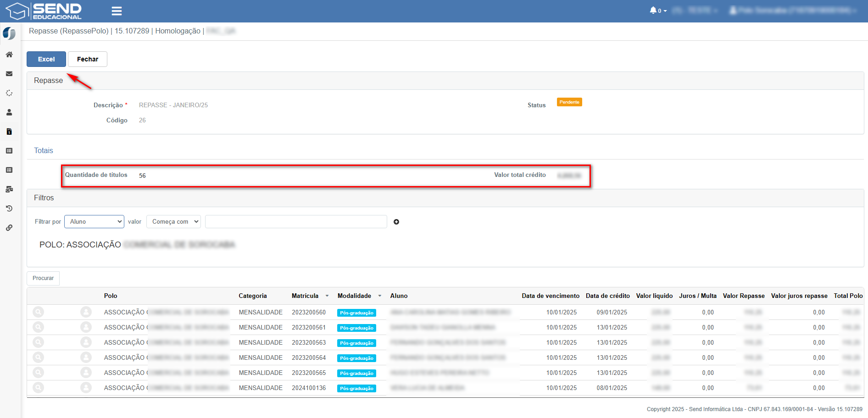View details magnifier for matrícula 2023200563
This screenshot has width=868, height=418.
click(x=39, y=342)
